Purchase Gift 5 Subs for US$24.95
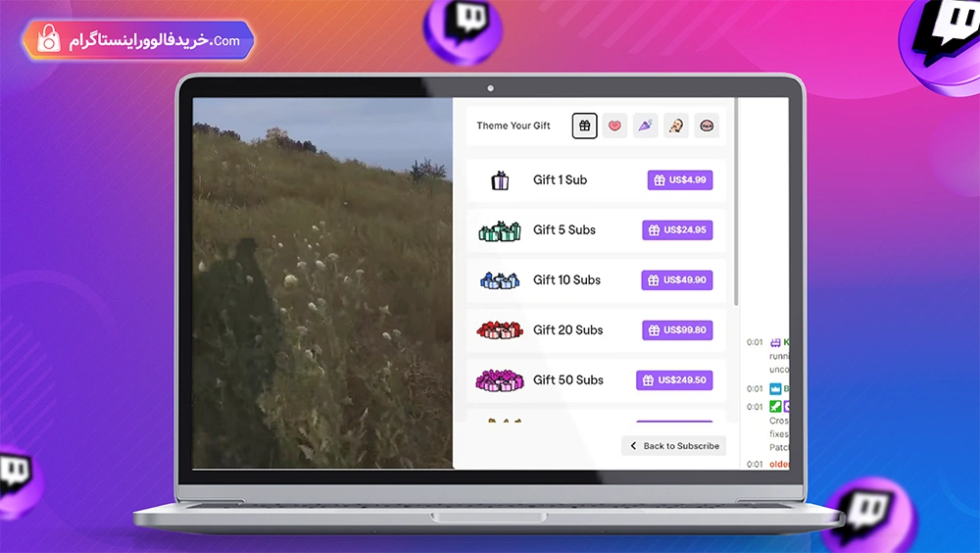This screenshot has width=980, height=553. 677,230
